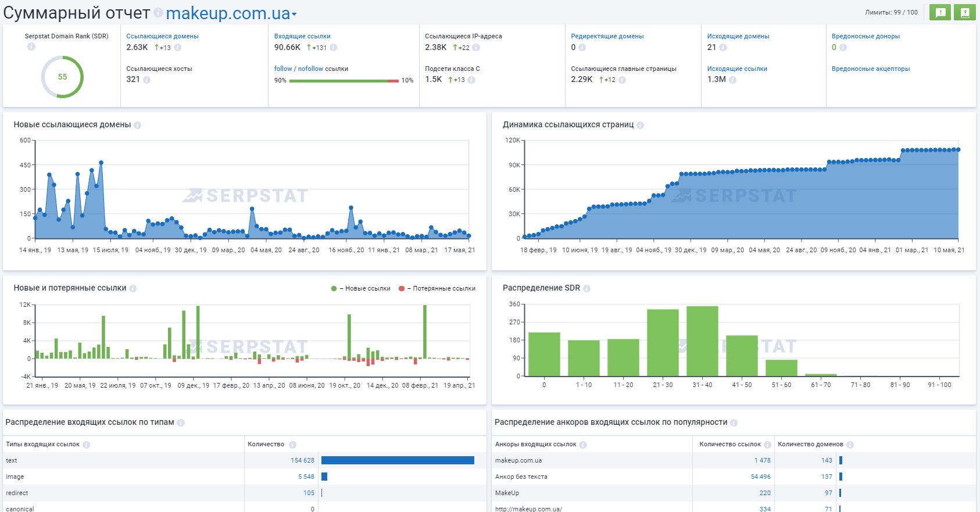Click the 90.66K incoming links value
Image resolution: width=980 pixels, height=512 pixels.
pos(287,47)
